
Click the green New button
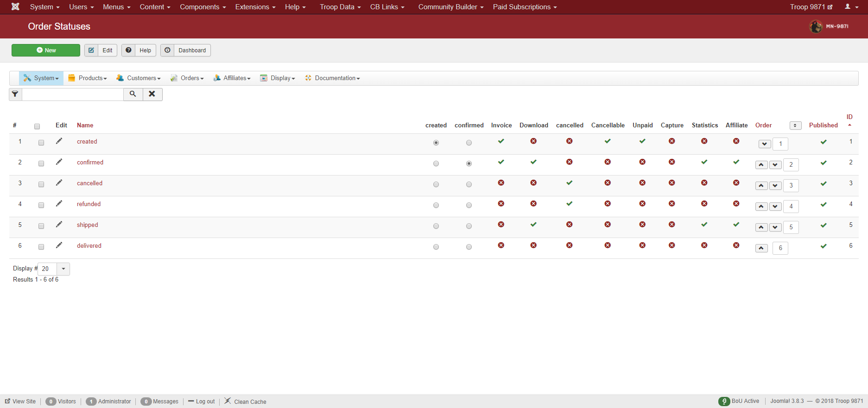tap(46, 50)
